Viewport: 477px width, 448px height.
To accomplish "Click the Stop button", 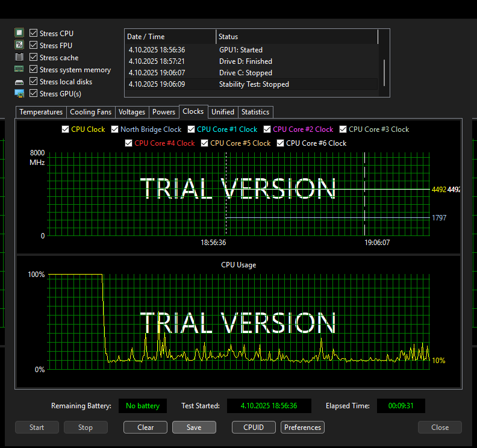I will [x=86, y=428].
